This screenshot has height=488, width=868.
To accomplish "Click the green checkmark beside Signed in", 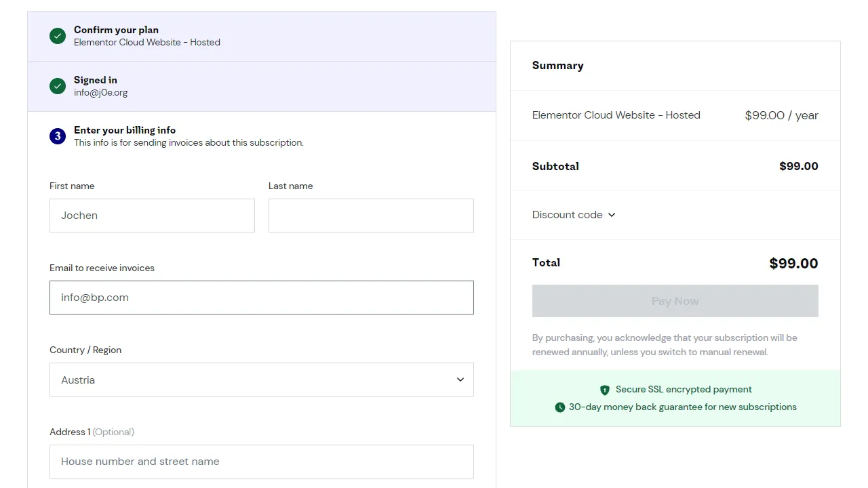I will (x=58, y=86).
